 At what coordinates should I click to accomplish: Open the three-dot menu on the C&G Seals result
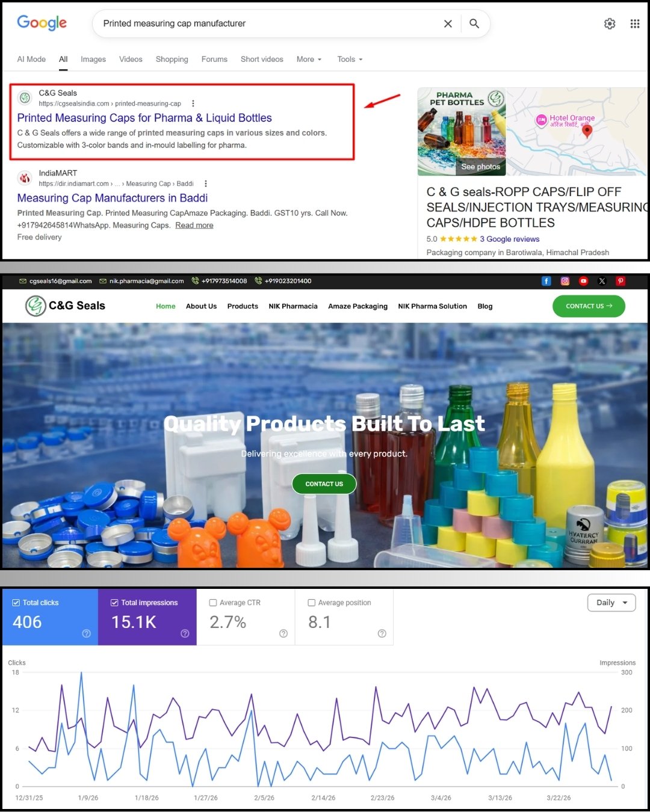tap(193, 103)
